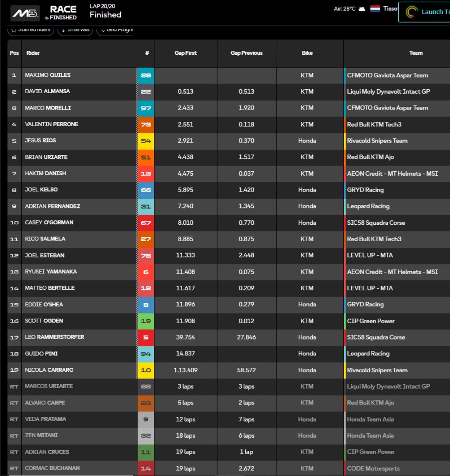This screenshot has height=476, width=450.
Task: Click Matteo Bertelle number 18 badge
Action: coord(146,288)
